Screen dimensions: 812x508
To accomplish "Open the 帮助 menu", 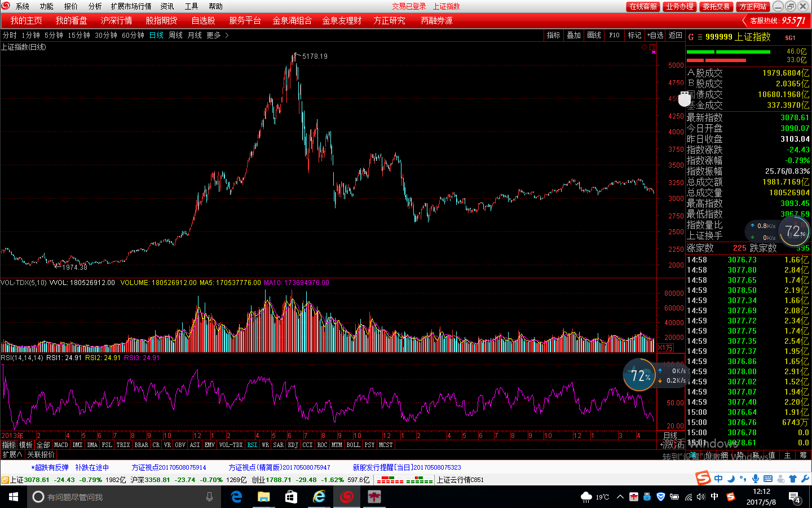I will (x=215, y=6).
